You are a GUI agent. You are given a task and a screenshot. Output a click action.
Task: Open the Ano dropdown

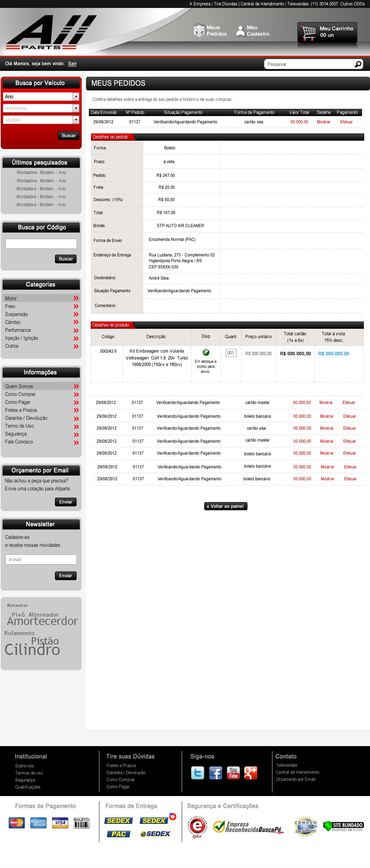tap(76, 97)
